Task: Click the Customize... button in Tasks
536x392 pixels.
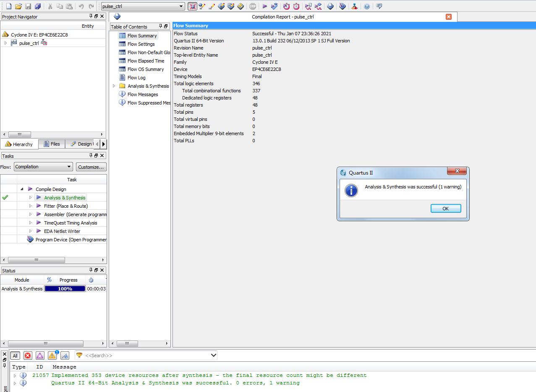Action: pyautogui.click(x=91, y=167)
